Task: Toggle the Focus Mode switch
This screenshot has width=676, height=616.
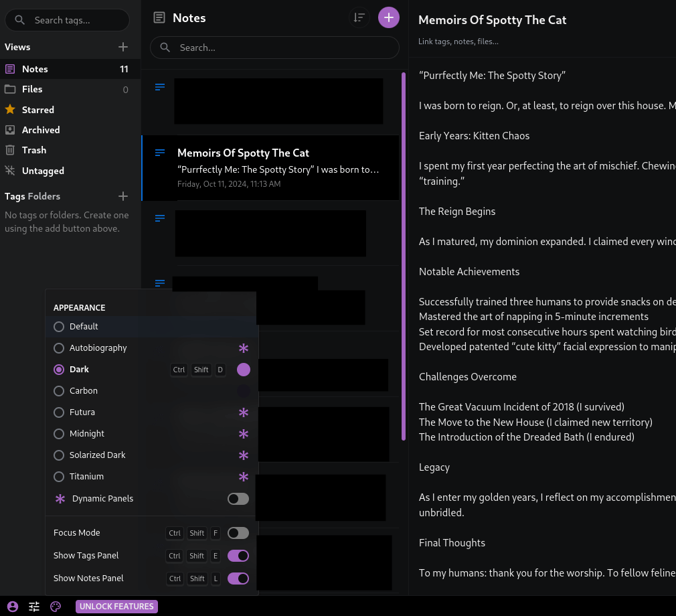Action: 238,533
